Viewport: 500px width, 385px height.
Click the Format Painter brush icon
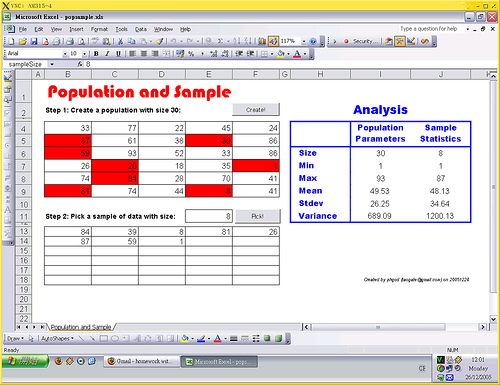pos(160,41)
